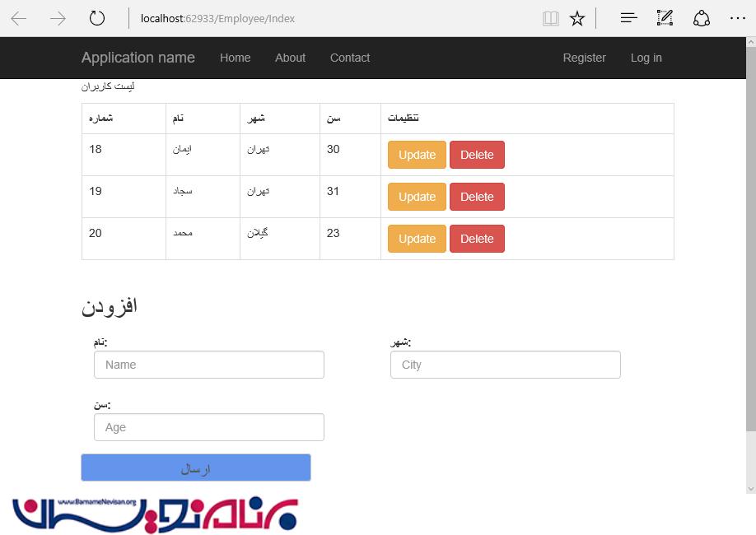Click the Register link
This screenshot has width=756, height=535.
pyautogui.click(x=584, y=58)
